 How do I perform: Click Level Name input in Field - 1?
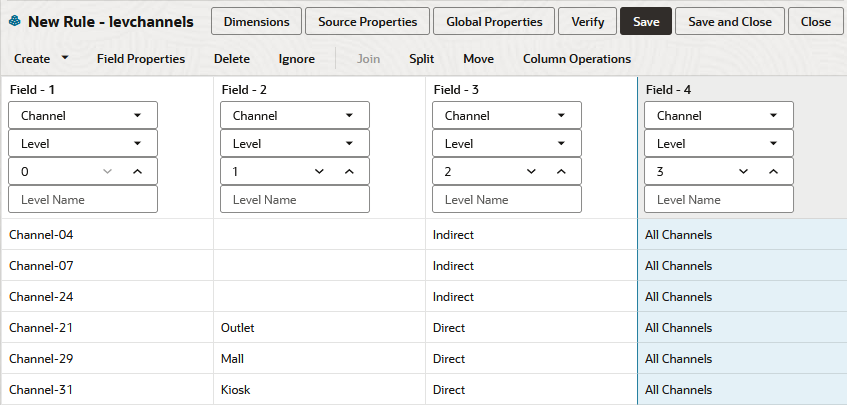83,200
